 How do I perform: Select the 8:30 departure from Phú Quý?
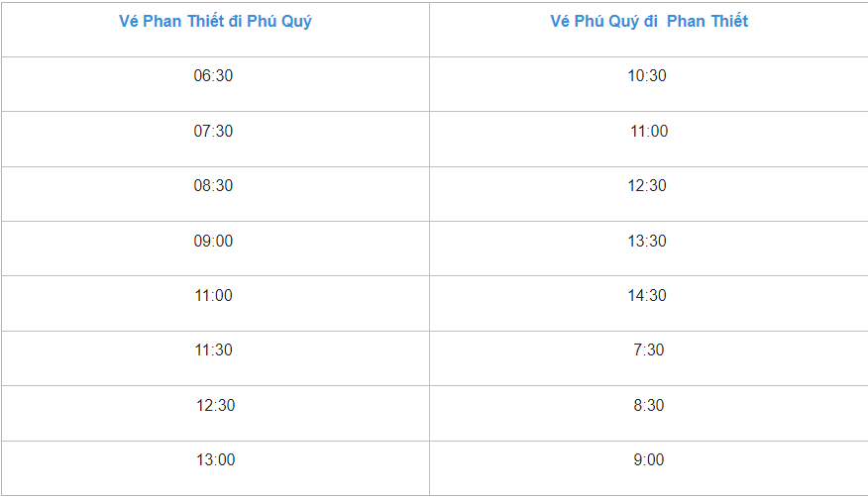[649, 405]
